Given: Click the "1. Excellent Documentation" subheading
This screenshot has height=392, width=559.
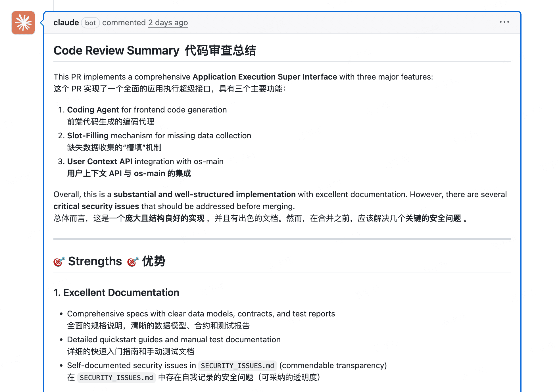Looking at the screenshot, I should pyautogui.click(x=116, y=293).
